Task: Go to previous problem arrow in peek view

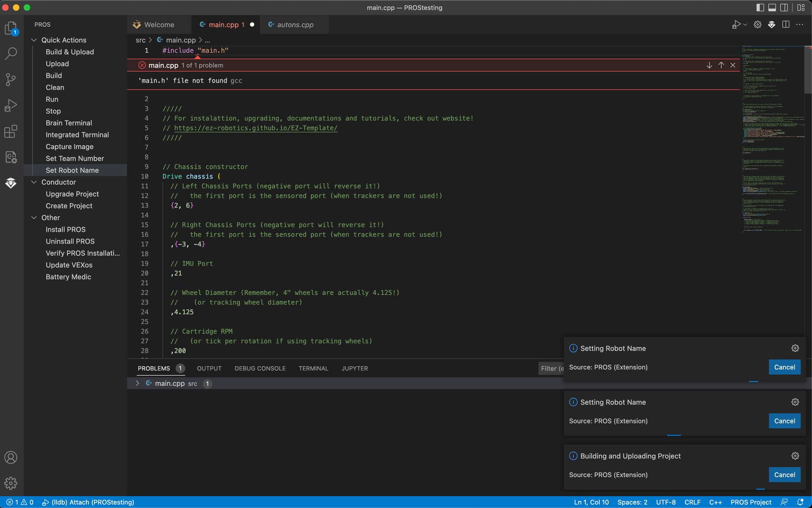Action: coord(721,65)
